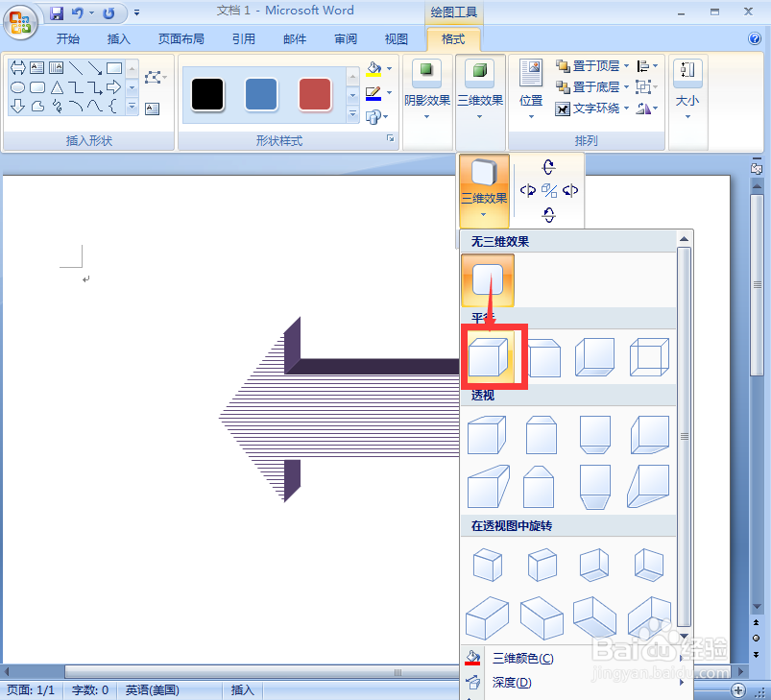This screenshot has width=771, height=700.
Task: Open Bring to Front dropdown arrow
Action: pos(626,65)
